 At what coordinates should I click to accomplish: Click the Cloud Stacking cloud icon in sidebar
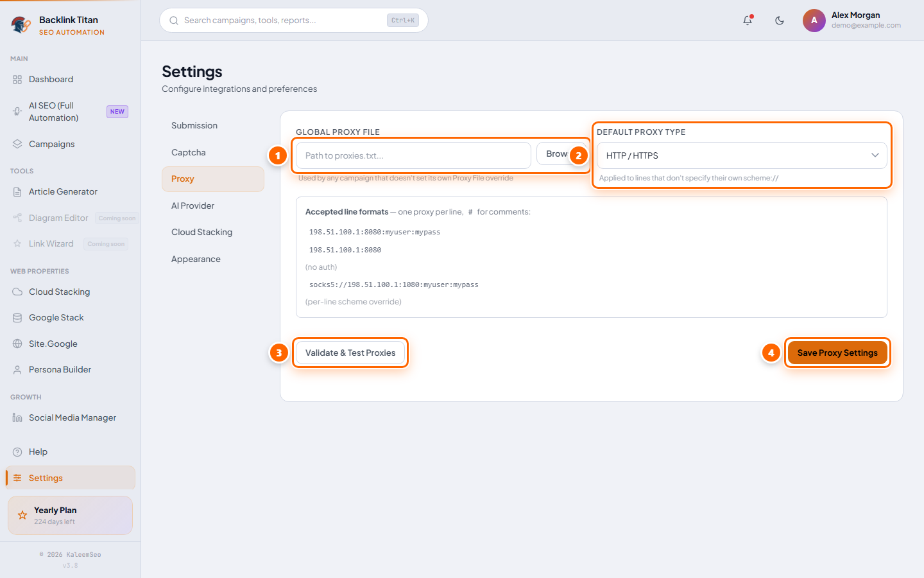coord(17,292)
